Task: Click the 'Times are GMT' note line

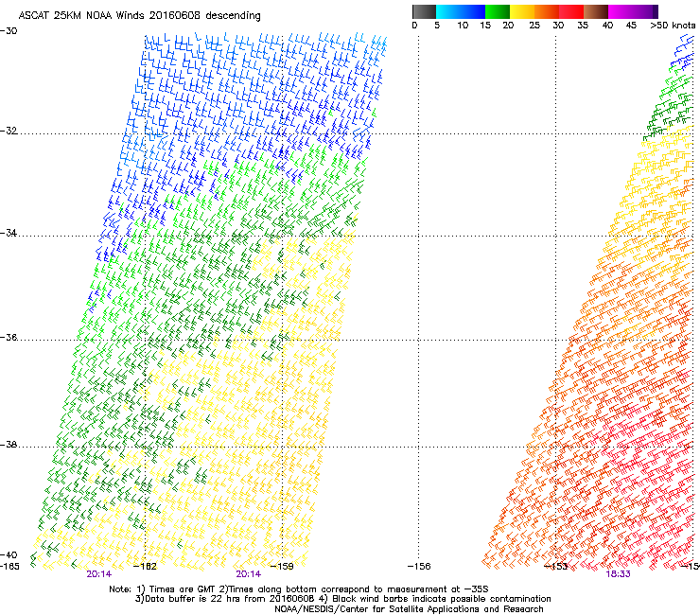Action: (298, 589)
